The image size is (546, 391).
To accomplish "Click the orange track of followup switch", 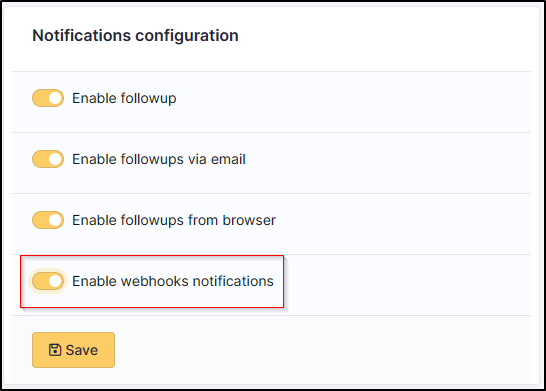I will 40,98.
